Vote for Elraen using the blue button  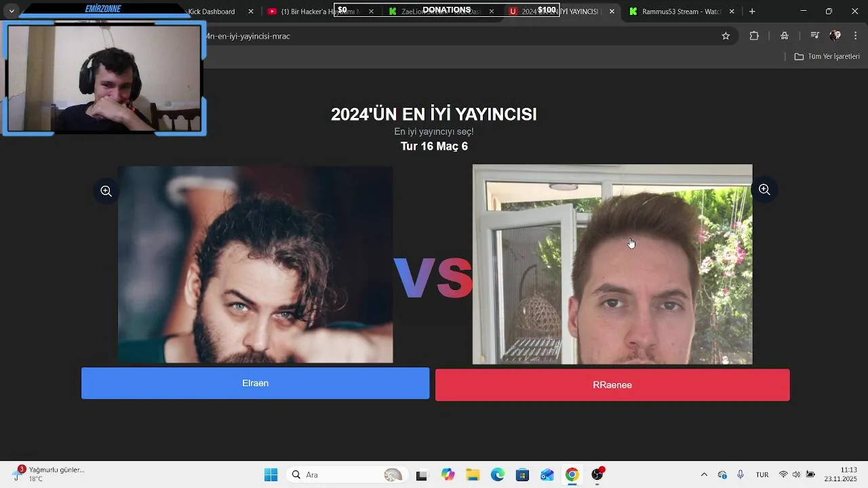255,384
